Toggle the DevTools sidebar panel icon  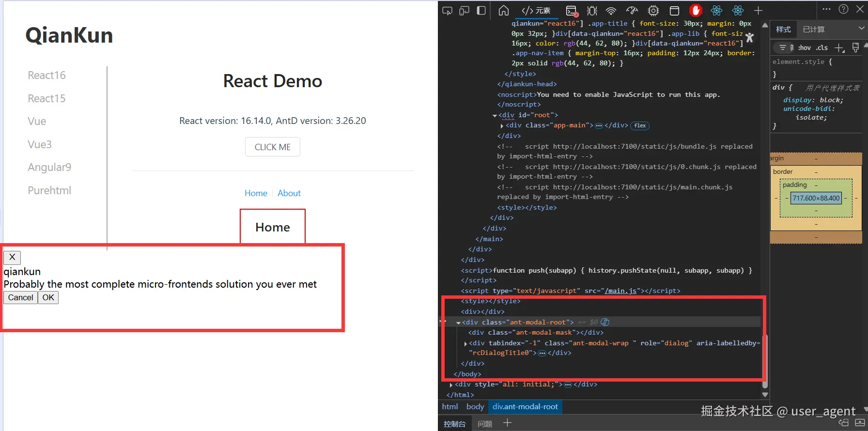point(481,11)
